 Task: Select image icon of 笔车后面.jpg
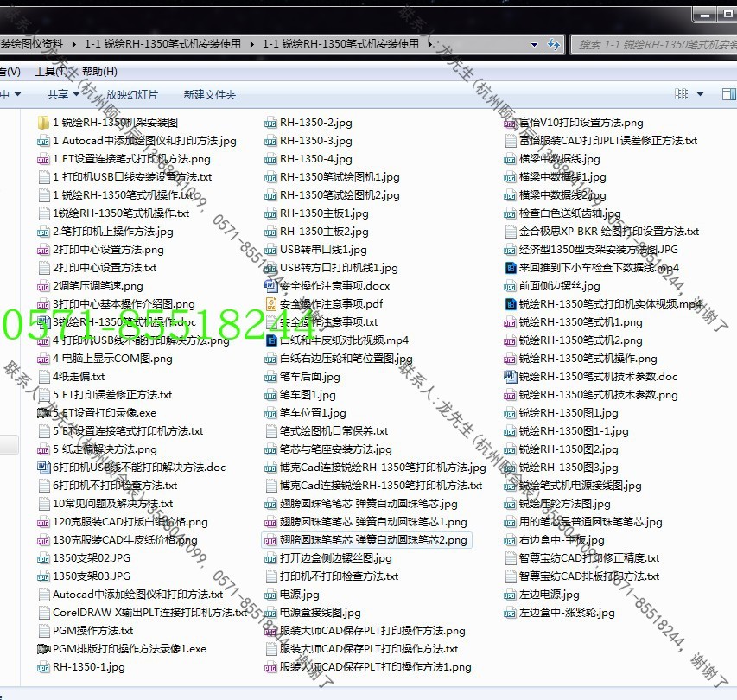270,377
